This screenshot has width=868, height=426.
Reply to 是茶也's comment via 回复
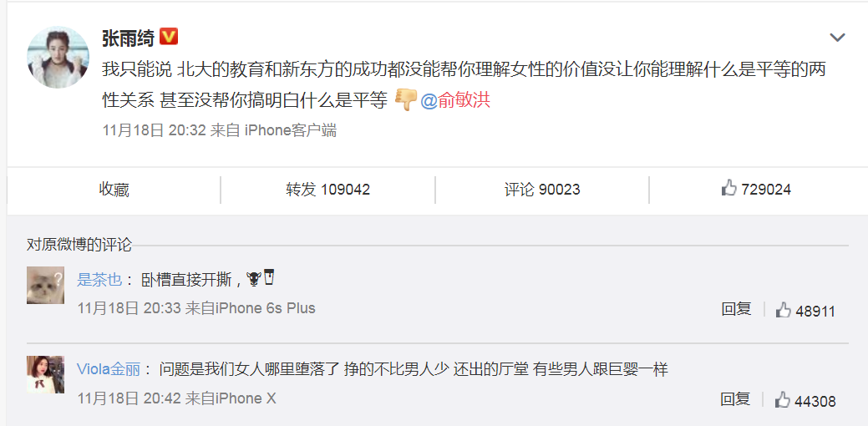point(736,309)
